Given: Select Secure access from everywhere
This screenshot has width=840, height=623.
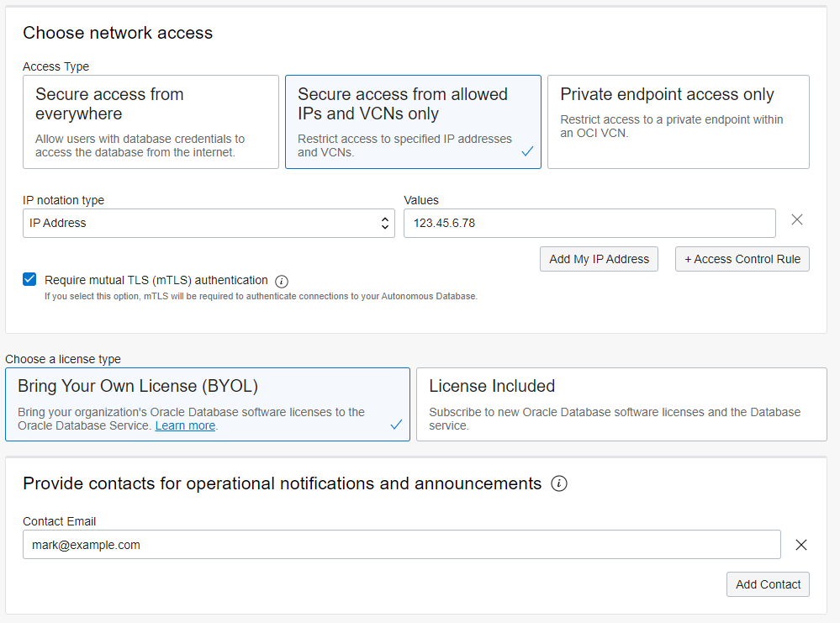Looking at the screenshot, I should click(x=151, y=122).
